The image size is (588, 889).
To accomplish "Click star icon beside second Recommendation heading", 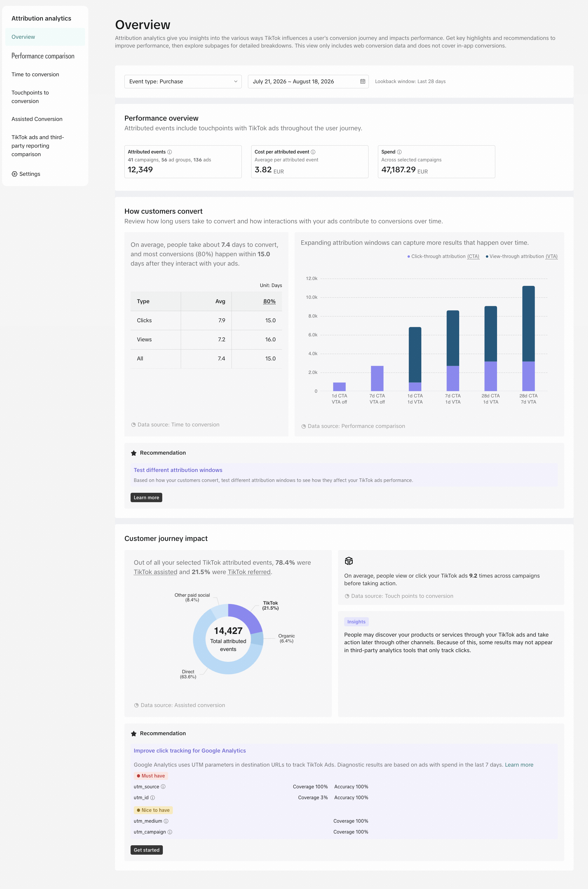I will coord(134,734).
